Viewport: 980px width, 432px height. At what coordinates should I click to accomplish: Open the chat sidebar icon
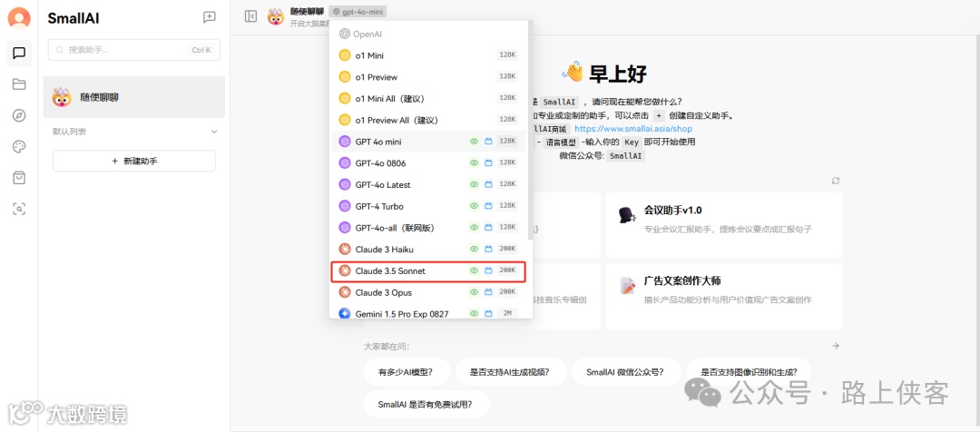[x=19, y=54]
